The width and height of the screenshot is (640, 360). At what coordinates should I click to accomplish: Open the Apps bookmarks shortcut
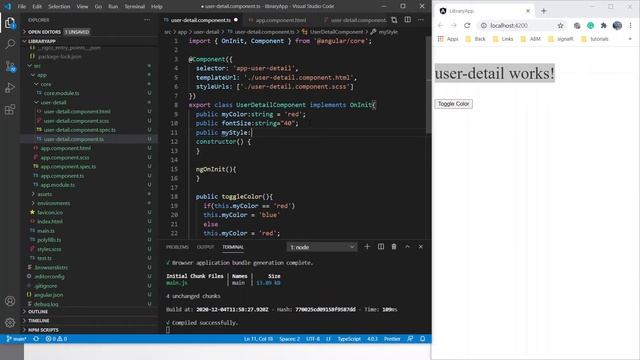[x=448, y=39]
